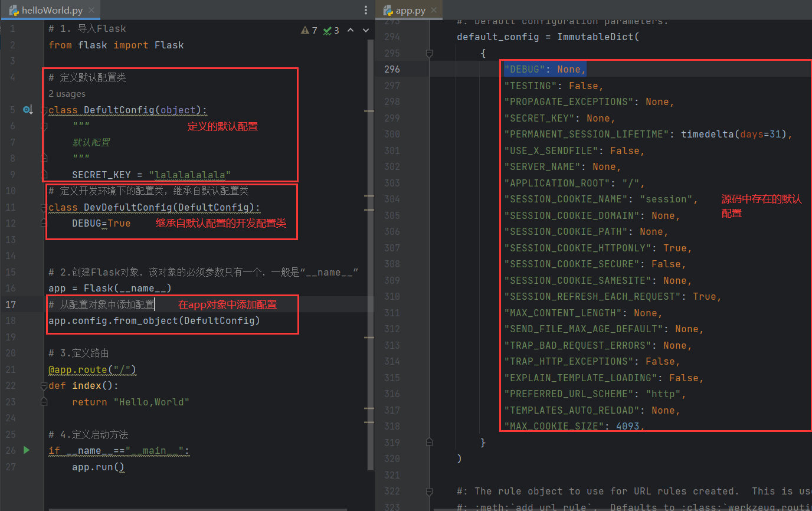
Task: Click the Python file icon on app.py tab
Action: click(388, 11)
